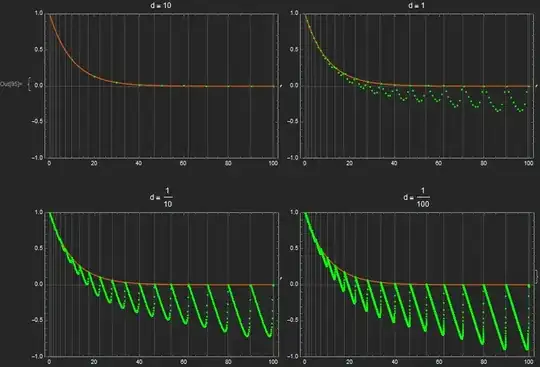Click the 1.0 y-axis label of d = 1/100 plot

coord(294,212)
